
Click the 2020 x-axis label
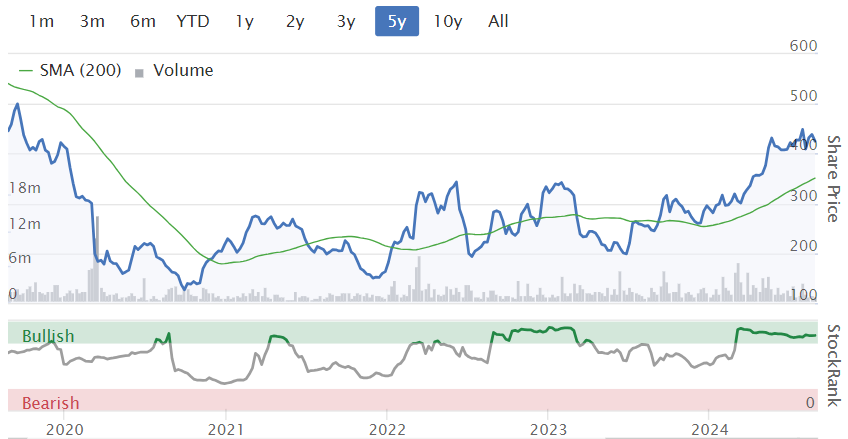[63, 430]
